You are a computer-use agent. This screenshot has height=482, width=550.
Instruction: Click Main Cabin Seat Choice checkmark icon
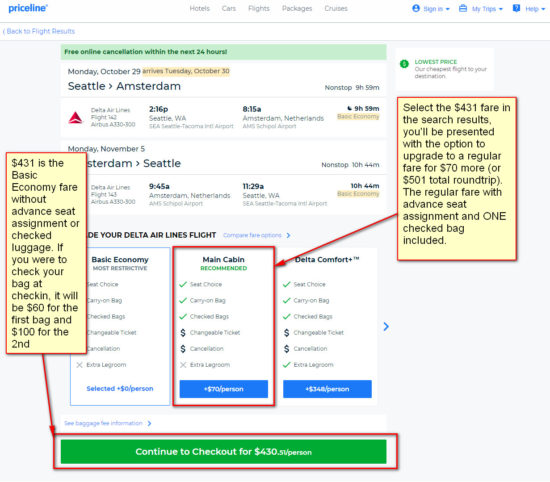(183, 284)
